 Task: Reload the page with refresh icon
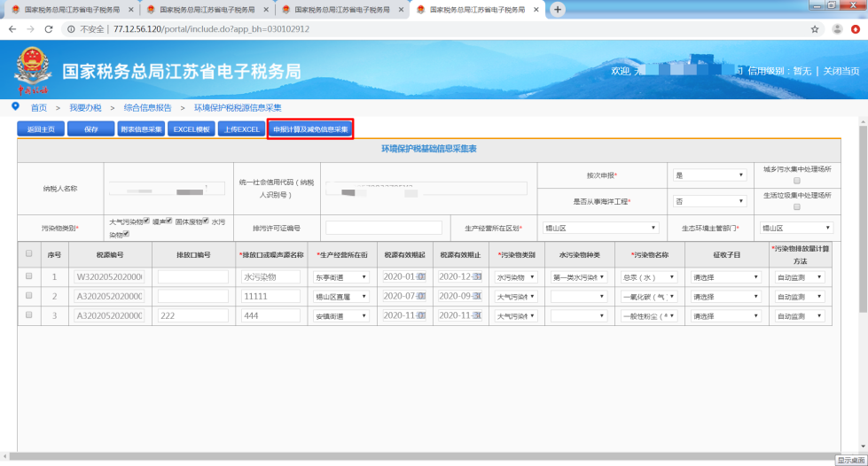(x=49, y=29)
